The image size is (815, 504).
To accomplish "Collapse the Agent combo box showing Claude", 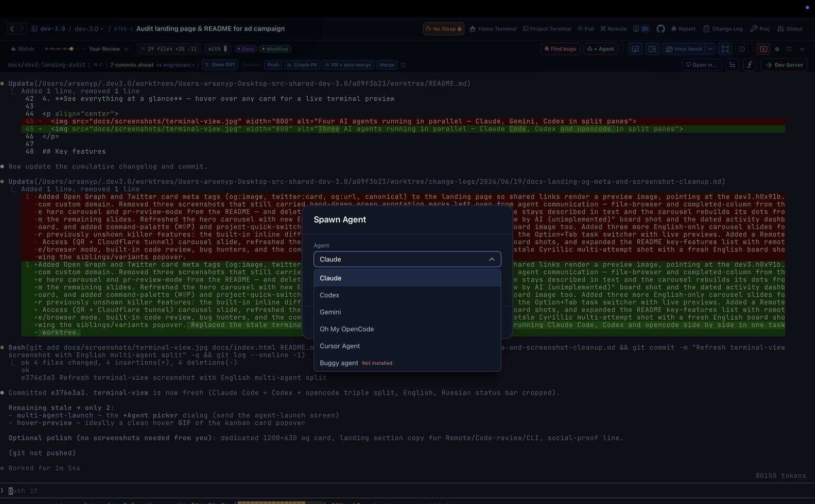I will click(407, 259).
